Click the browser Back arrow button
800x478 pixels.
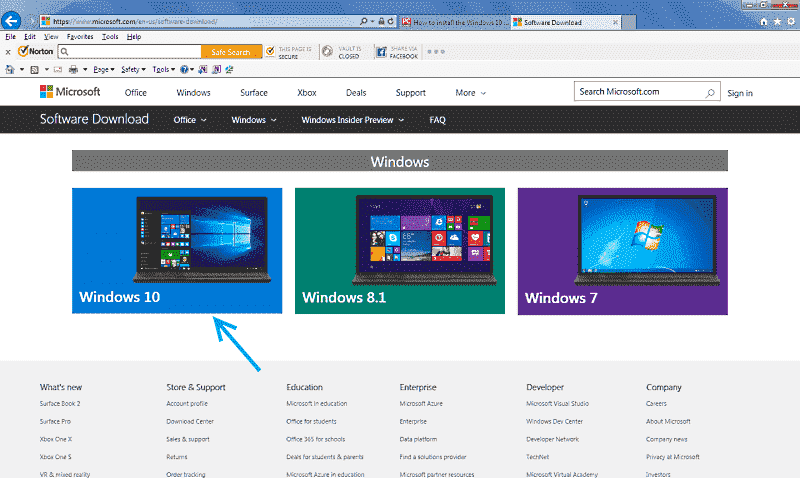click(11, 21)
